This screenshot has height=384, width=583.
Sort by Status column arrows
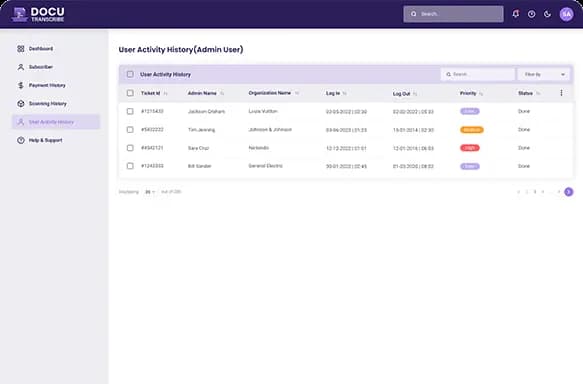[538, 93]
